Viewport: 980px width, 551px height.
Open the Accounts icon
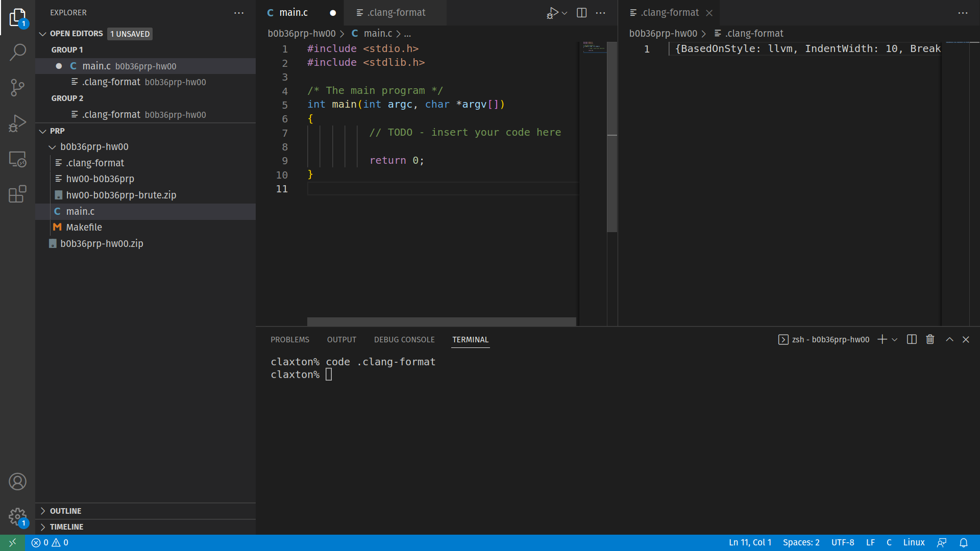tap(17, 482)
